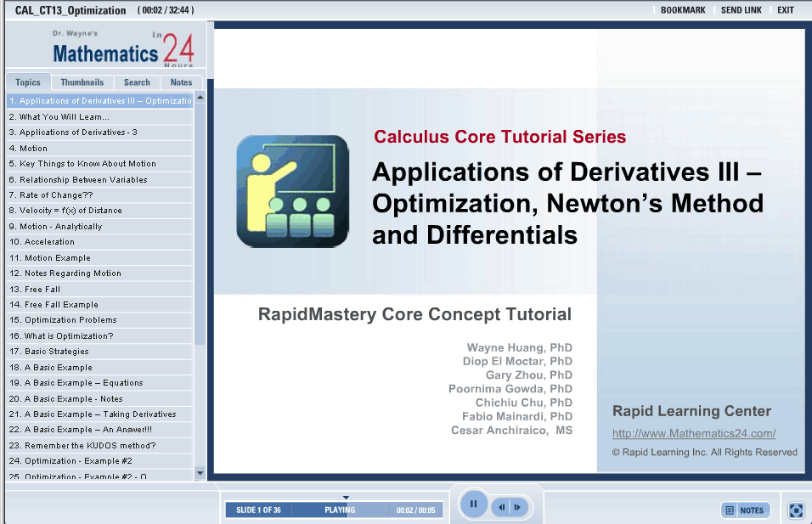Select topic 9 Motion - Analytically
The image size is (812, 524).
100,226
